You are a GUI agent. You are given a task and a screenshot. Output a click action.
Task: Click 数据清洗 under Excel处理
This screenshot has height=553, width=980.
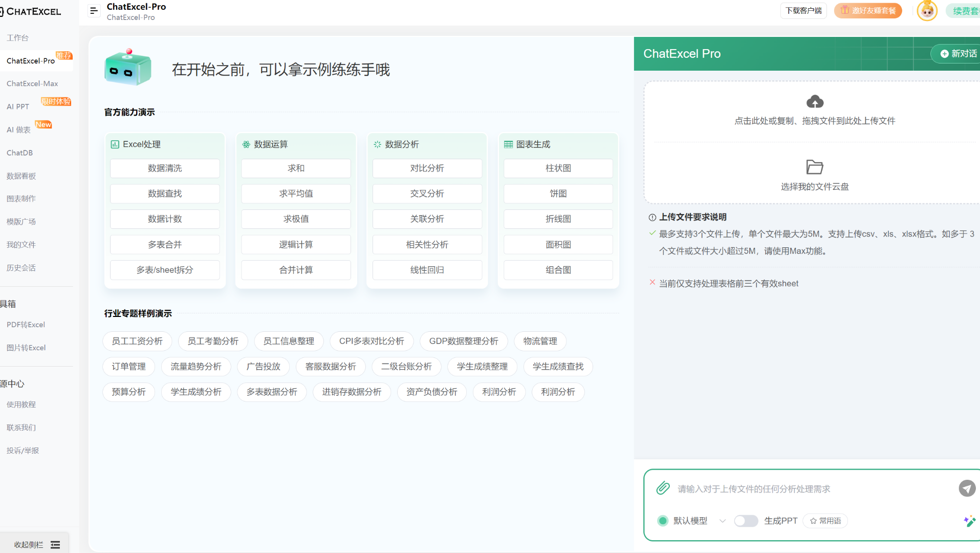(164, 168)
